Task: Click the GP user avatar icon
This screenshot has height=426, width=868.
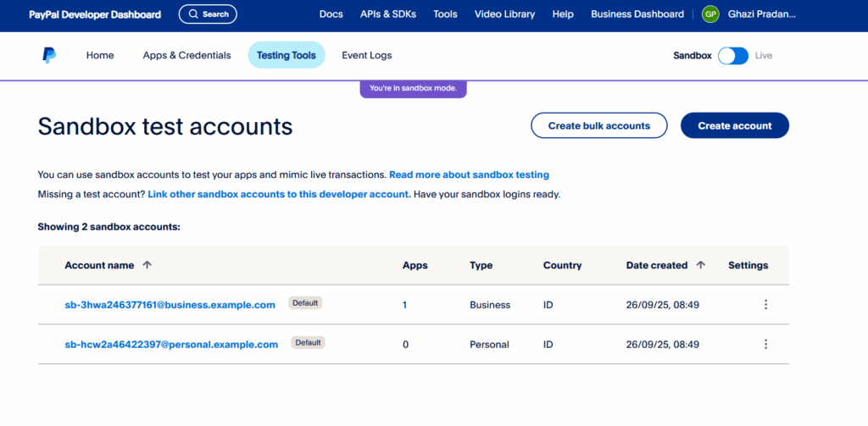Action: pos(710,14)
